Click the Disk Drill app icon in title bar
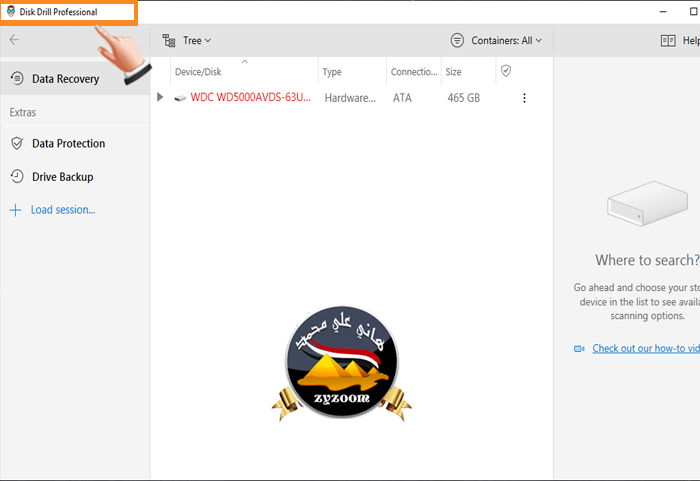This screenshot has height=481, width=700. pos(11,12)
